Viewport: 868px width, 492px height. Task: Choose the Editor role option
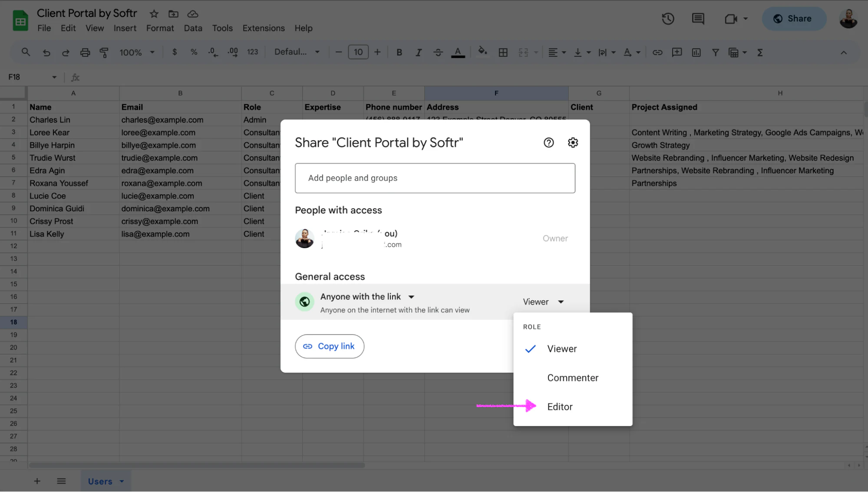573,407
